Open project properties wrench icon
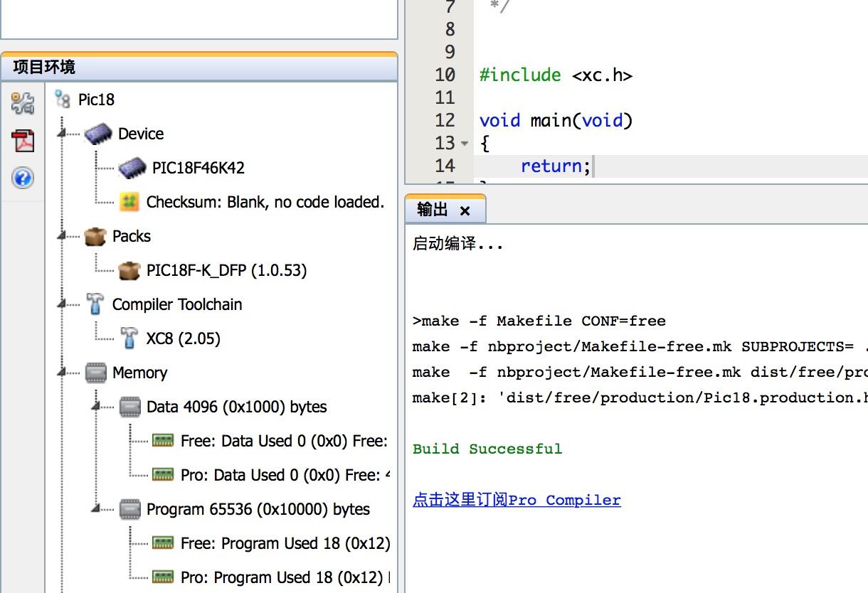This screenshot has height=593, width=868. pyautogui.click(x=23, y=103)
